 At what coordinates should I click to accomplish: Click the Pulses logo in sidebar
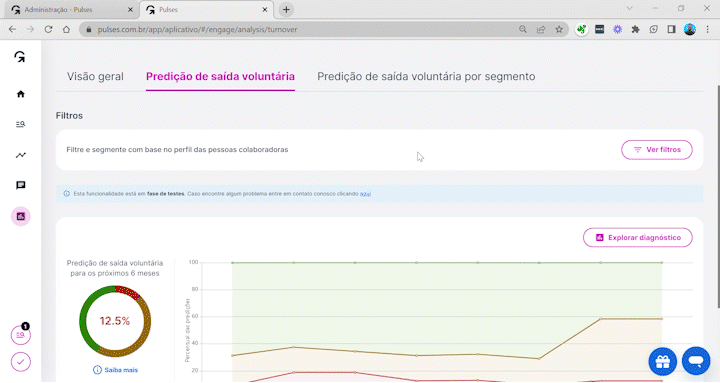[x=20, y=57]
